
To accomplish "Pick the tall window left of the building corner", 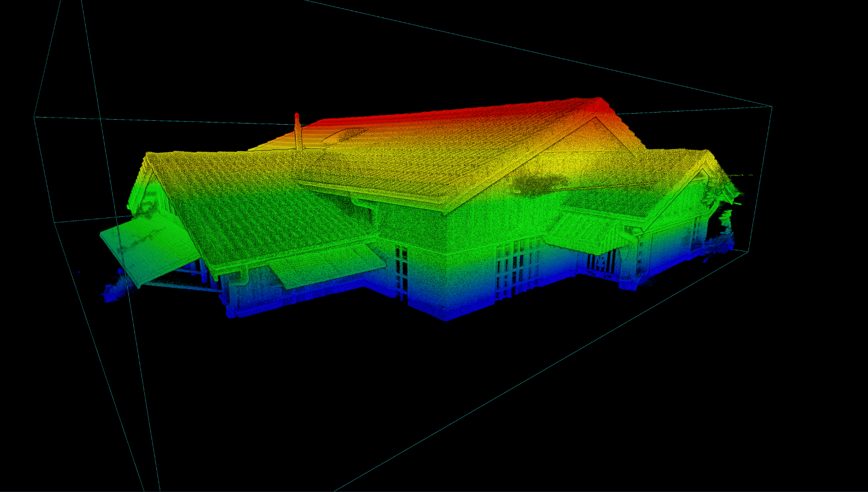I will tap(401, 273).
